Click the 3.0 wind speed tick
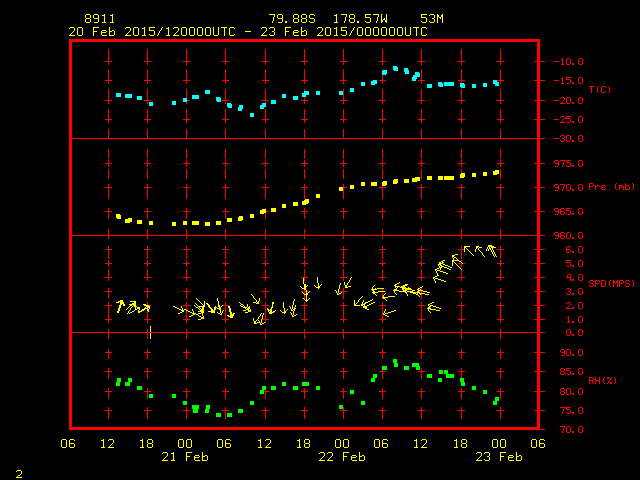The image size is (640, 480). coord(574,292)
